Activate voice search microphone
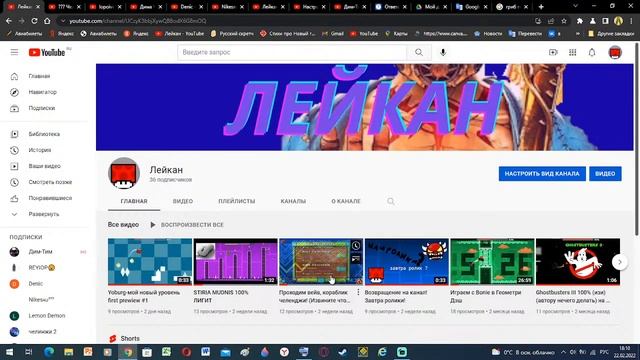 [x=443, y=52]
